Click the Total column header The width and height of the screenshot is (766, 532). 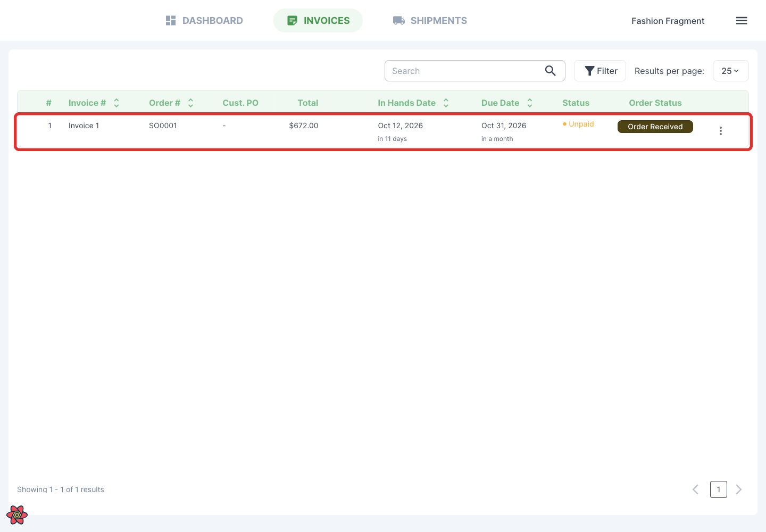[x=308, y=103]
